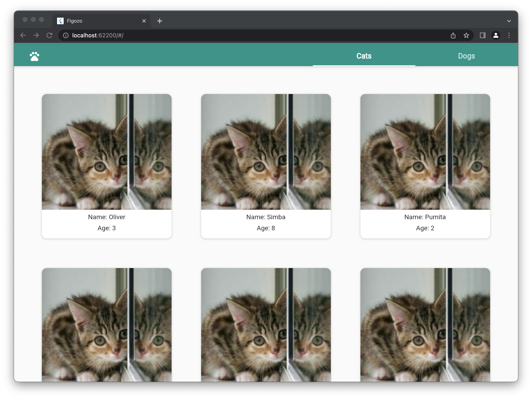The width and height of the screenshot is (532, 399).
Task: Click the 'Age: 8' text
Action: point(266,228)
